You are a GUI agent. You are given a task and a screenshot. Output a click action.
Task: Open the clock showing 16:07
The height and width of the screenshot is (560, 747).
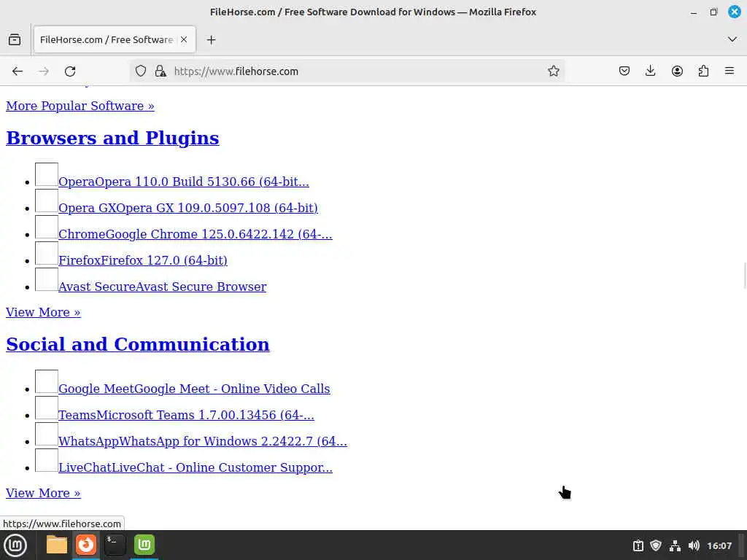(719, 545)
